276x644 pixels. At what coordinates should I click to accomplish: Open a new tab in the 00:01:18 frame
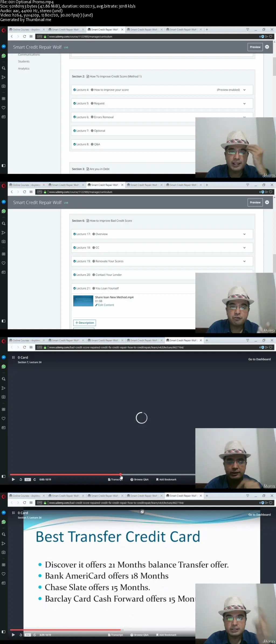(207, 340)
